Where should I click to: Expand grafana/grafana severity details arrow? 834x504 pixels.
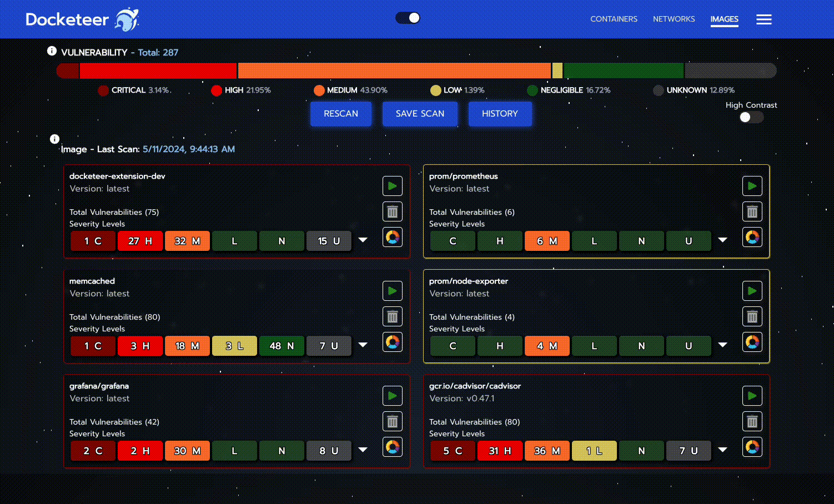363,450
